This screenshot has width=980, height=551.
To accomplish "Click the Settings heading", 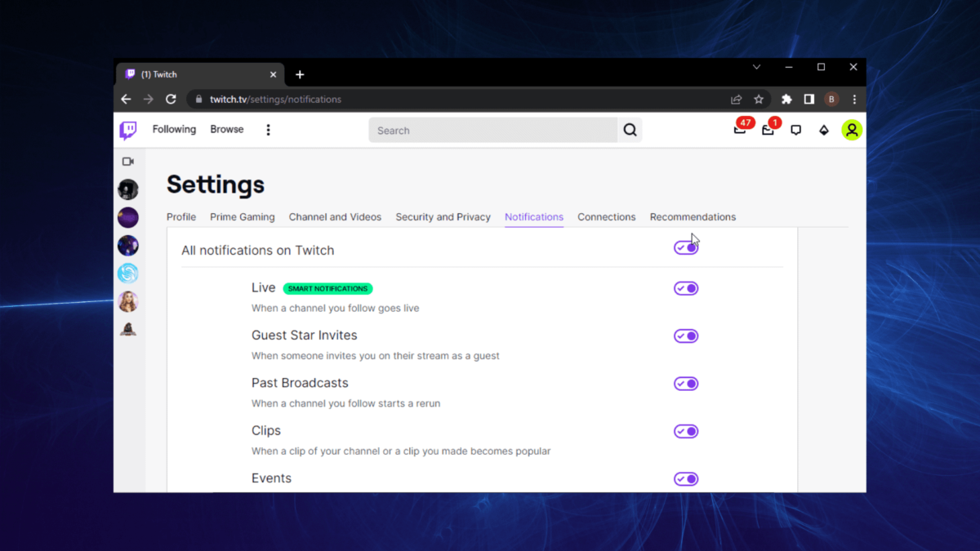I will (216, 184).
